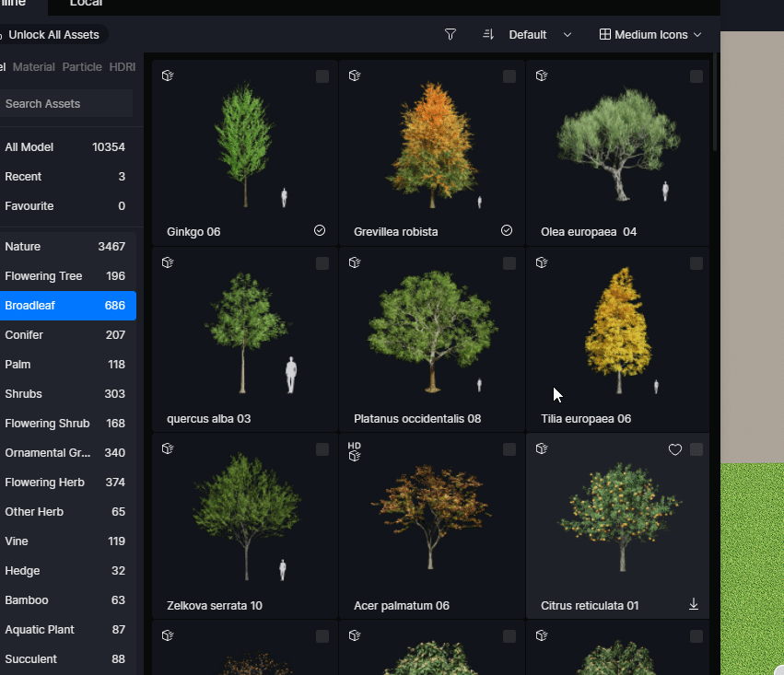Click the sort order icon
The width and height of the screenshot is (784, 675).
(488, 34)
